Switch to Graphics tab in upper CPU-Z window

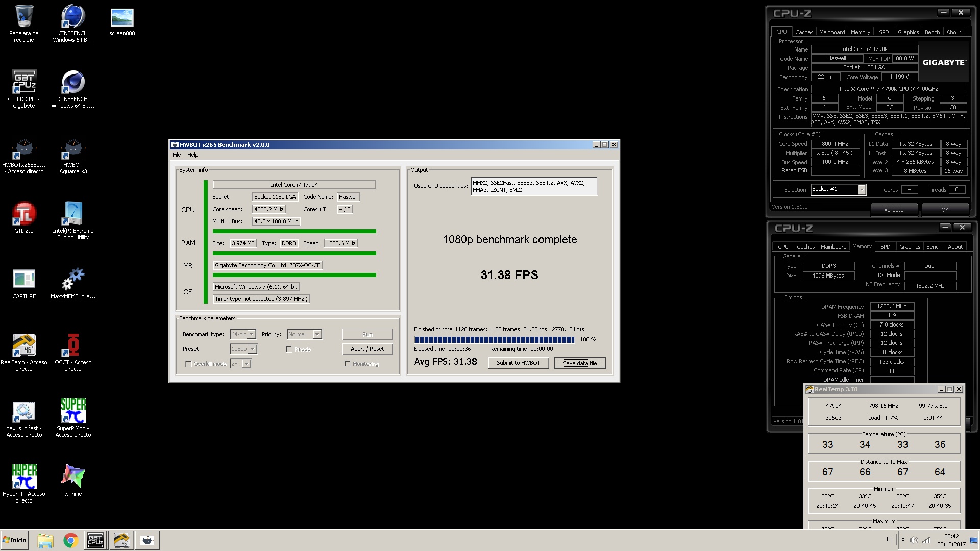tap(909, 32)
